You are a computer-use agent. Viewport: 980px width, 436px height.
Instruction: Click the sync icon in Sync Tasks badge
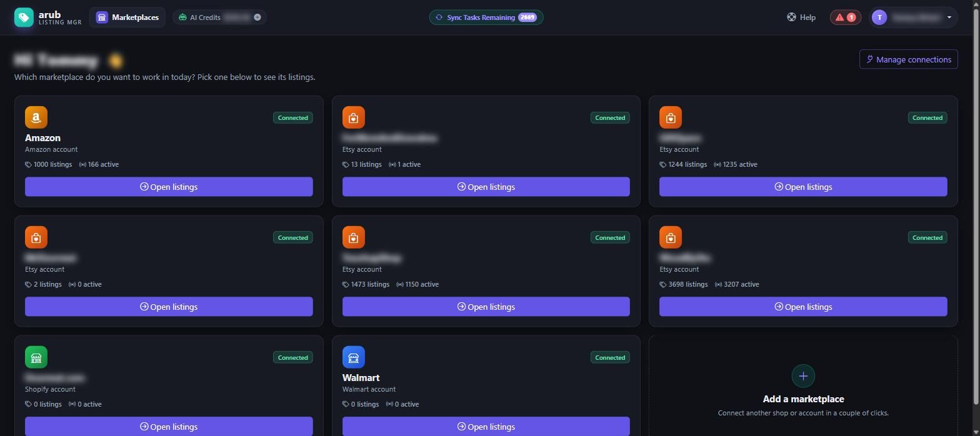click(x=439, y=17)
